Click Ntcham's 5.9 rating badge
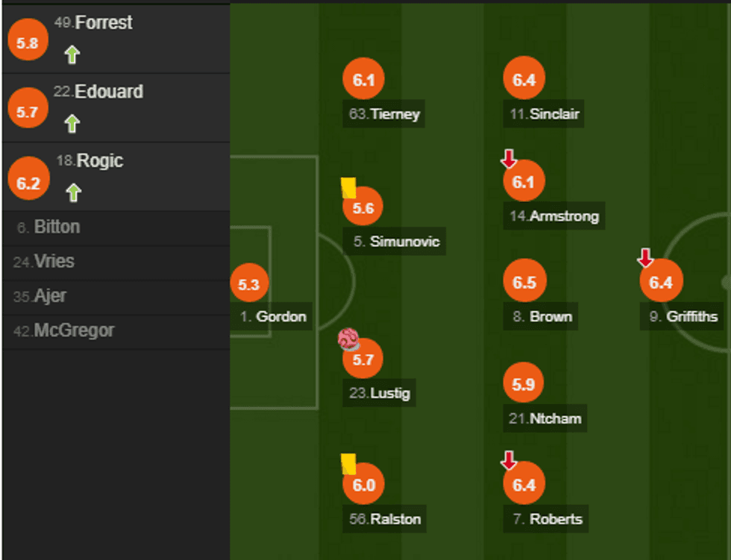Image resolution: width=731 pixels, height=560 pixels. (524, 385)
